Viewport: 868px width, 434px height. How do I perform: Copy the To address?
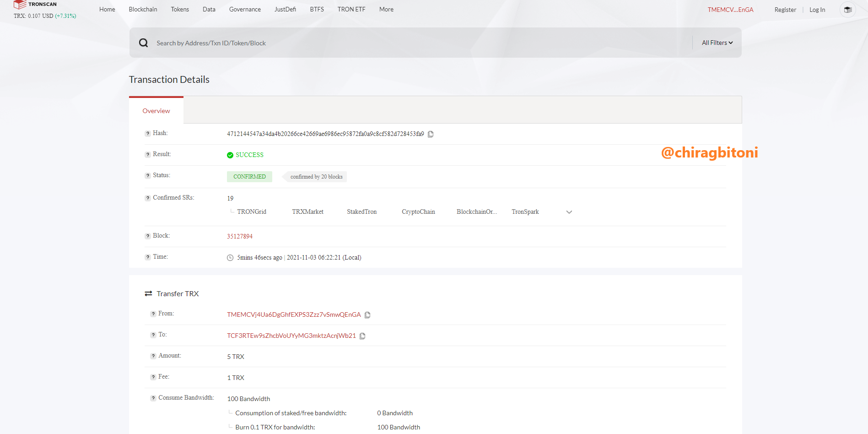coord(362,336)
